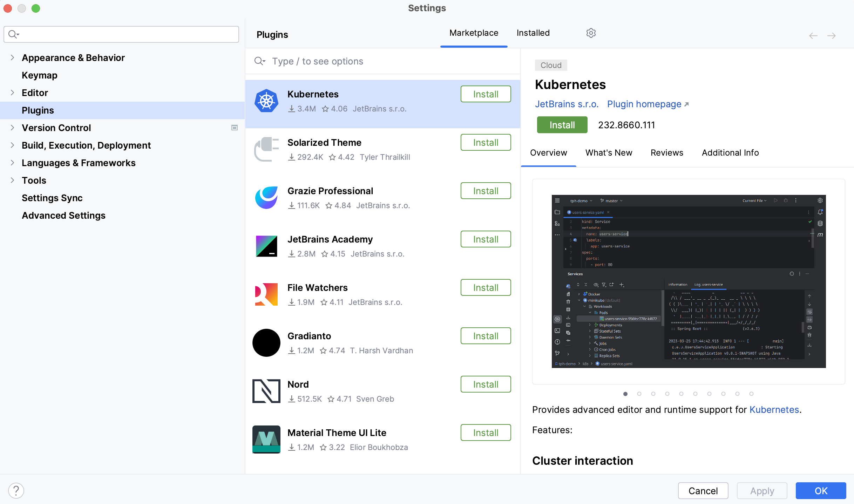Click the Grazie Professional plugin icon
The image size is (854, 504).
tap(266, 197)
